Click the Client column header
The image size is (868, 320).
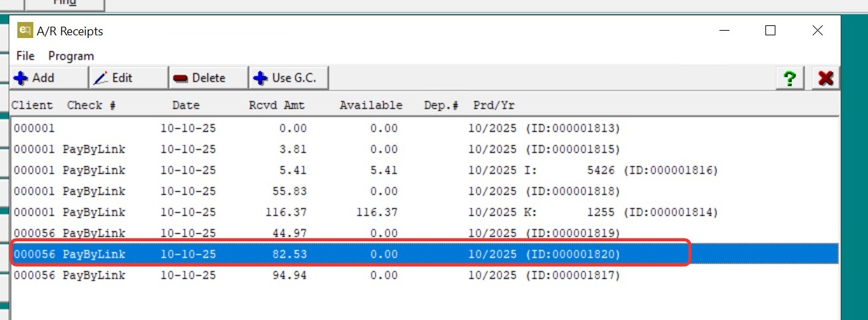tap(32, 105)
